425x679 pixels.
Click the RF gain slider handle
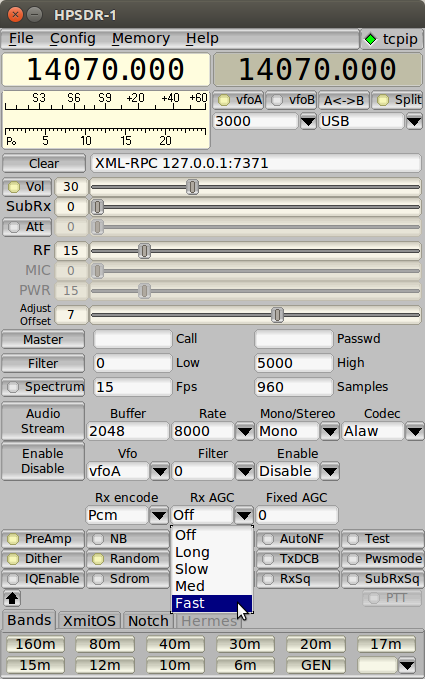point(144,251)
